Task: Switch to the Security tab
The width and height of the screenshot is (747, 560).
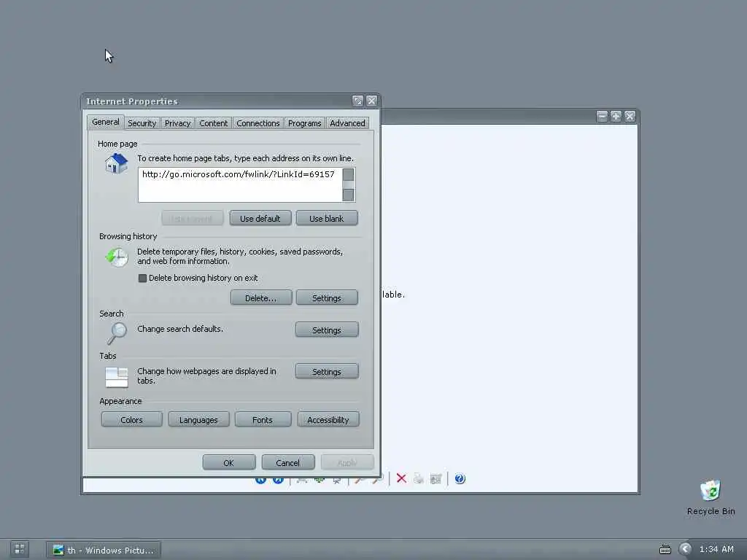Action: (x=142, y=123)
